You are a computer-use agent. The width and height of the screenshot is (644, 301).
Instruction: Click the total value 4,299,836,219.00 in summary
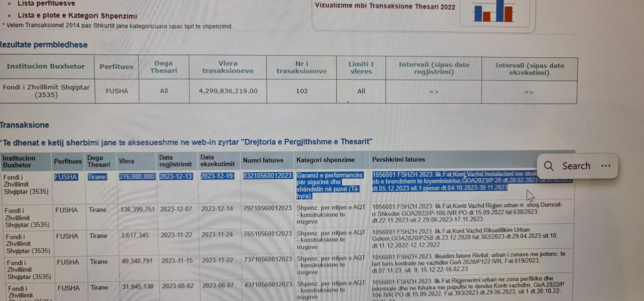(228, 91)
